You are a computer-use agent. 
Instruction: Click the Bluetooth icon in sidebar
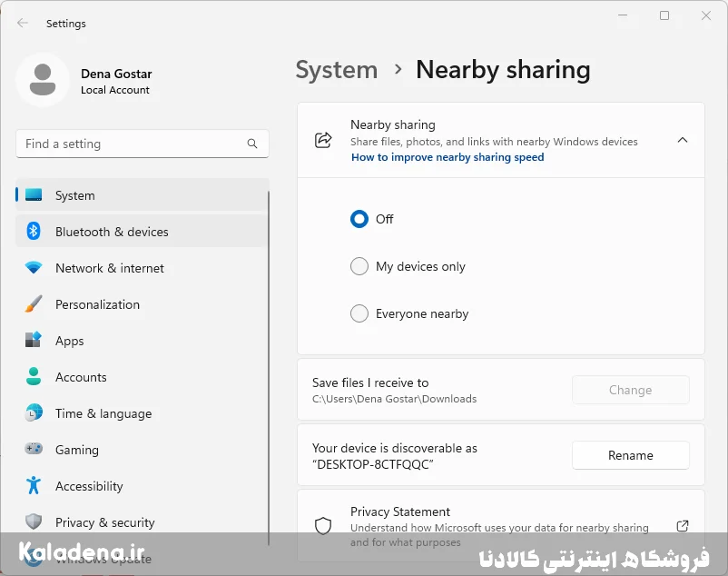pos(34,231)
